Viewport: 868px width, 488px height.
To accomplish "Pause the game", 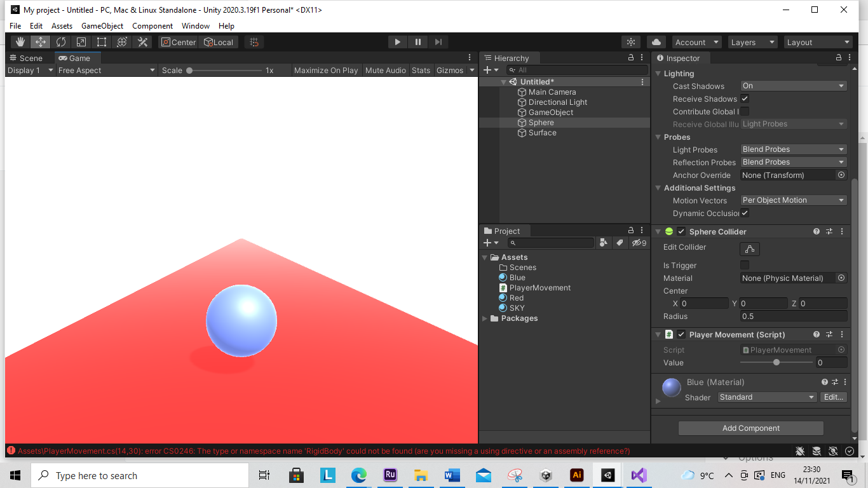I will coord(418,42).
